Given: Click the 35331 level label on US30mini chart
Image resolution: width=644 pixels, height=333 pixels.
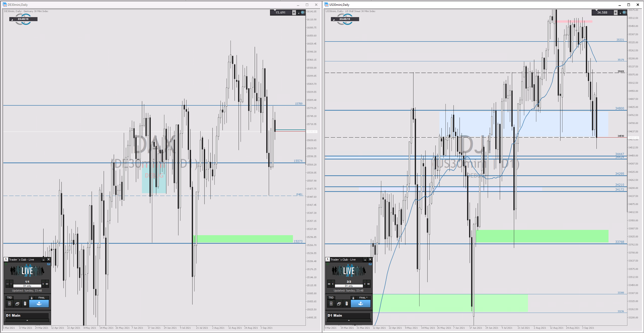Looking at the screenshot, I should coord(620,40).
